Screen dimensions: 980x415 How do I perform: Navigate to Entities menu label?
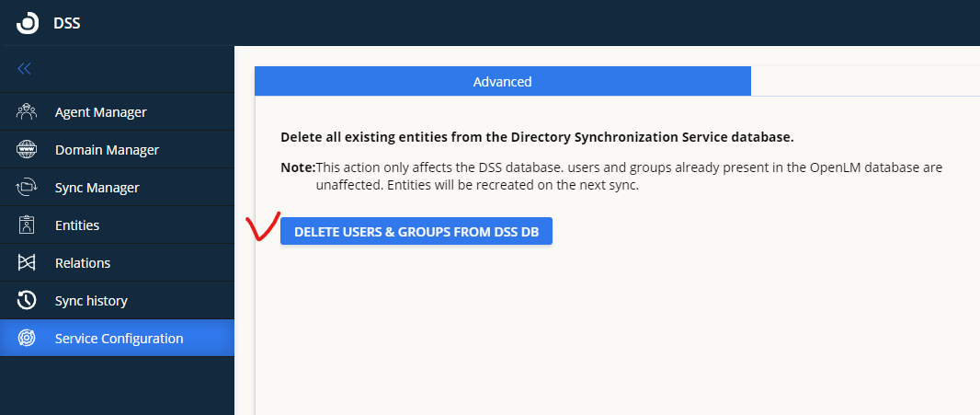click(x=77, y=225)
